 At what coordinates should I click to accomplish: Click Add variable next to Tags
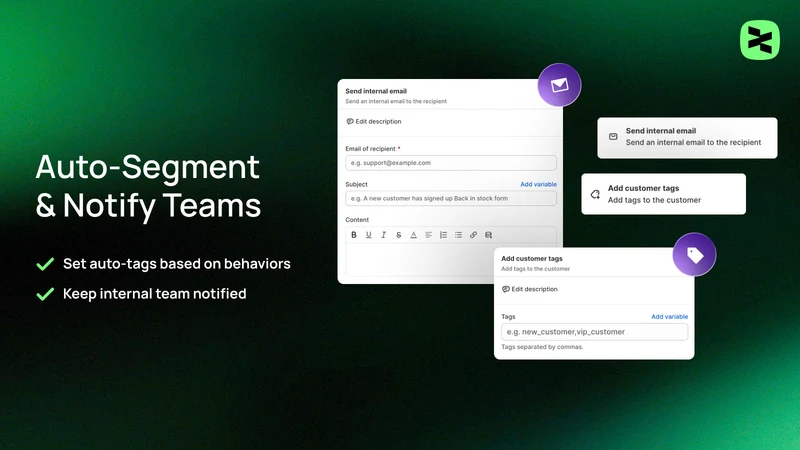tap(669, 316)
